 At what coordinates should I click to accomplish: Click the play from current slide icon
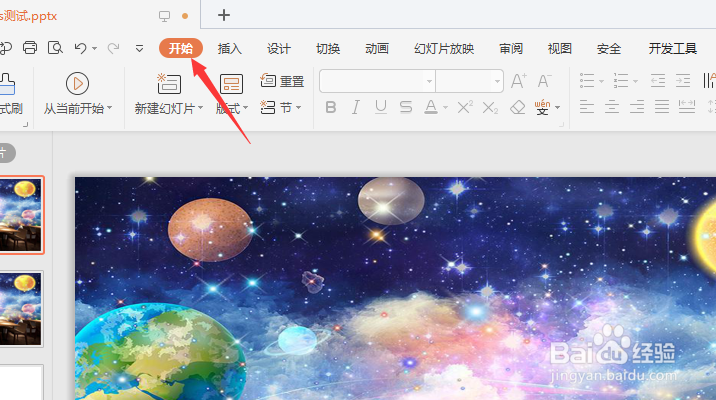77,84
